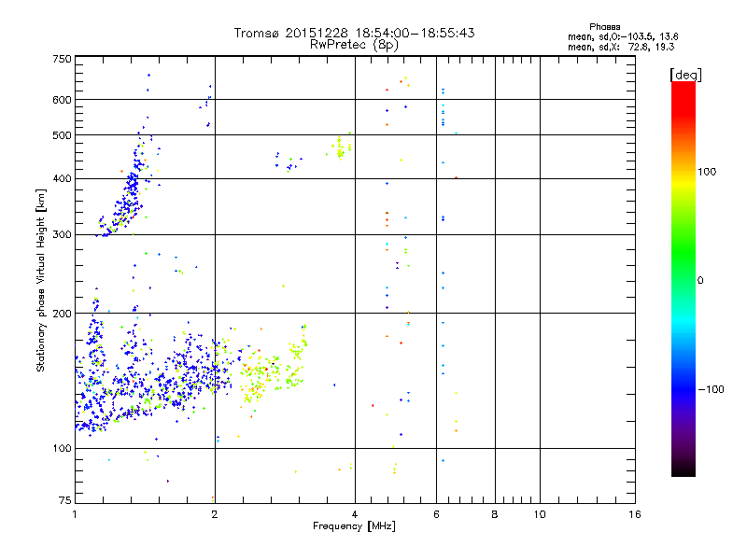Click the y-axis tick label "750"

coord(62,59)
